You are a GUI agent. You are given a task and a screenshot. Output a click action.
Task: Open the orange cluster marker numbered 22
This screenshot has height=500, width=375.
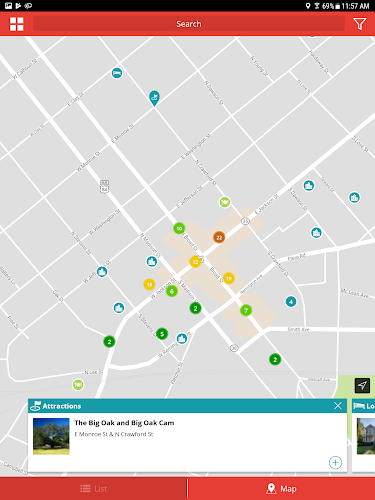219,237
